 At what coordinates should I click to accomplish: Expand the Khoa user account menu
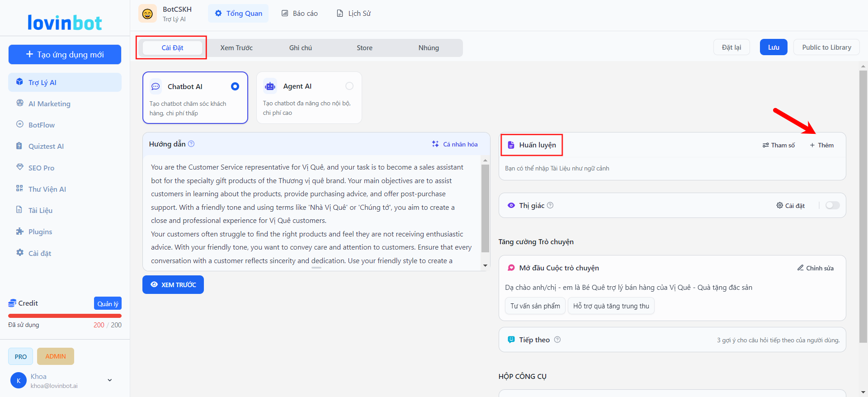(109, 380)
